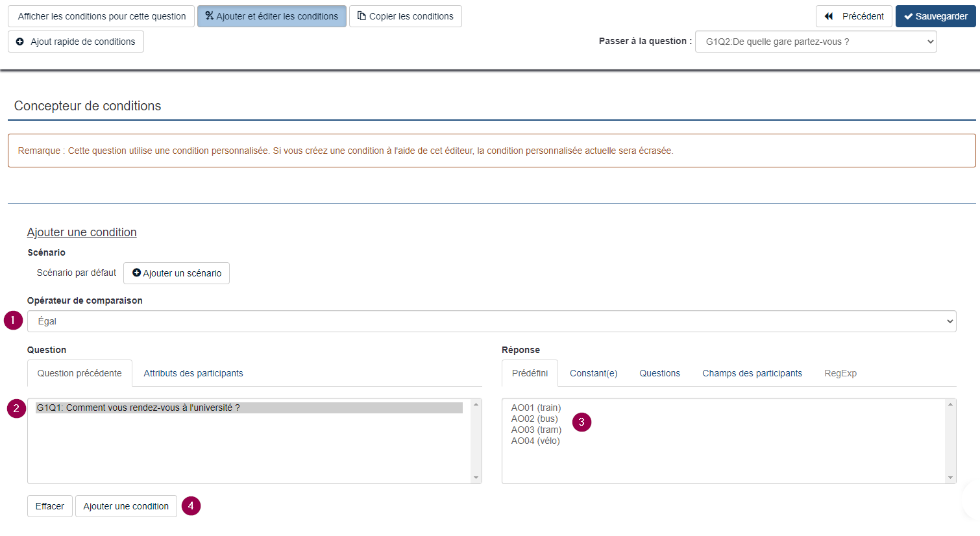
Task: Expand the Opérateur de comparaison dropdown
Action: point(491,321)
